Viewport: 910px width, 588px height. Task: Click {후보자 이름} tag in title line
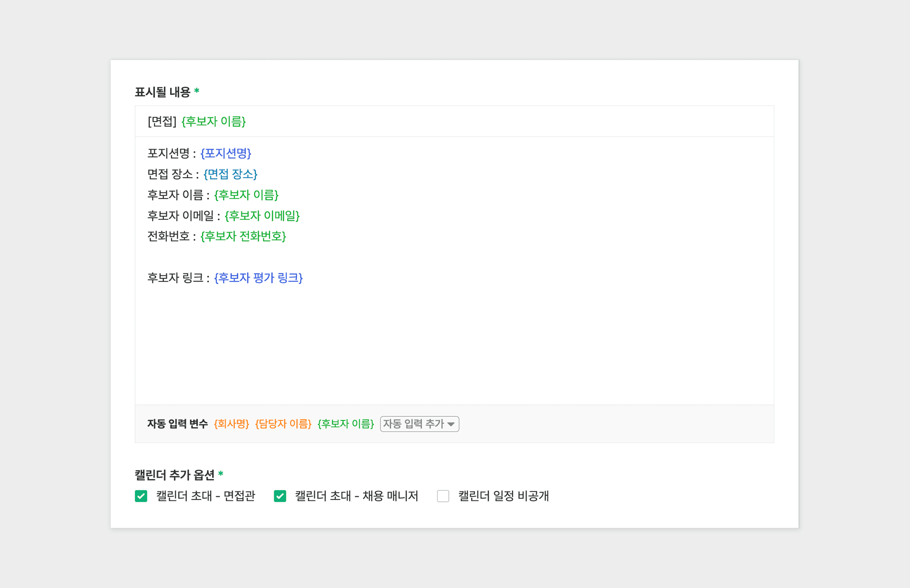pos(213,121)
